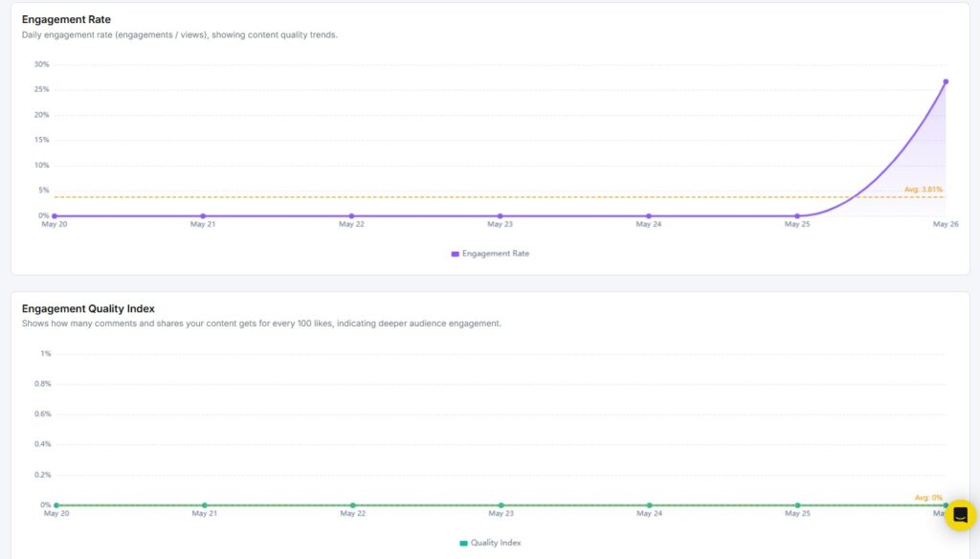Click the 5% y-axis label
The width and height of the screenshot is (980, 559).
pyautogui.click(x=44, y=190)
